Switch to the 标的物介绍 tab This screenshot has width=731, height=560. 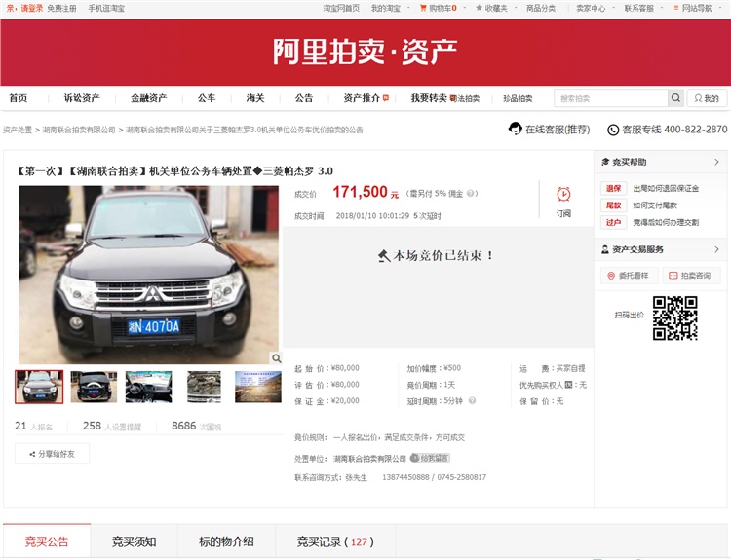[226, 541]
